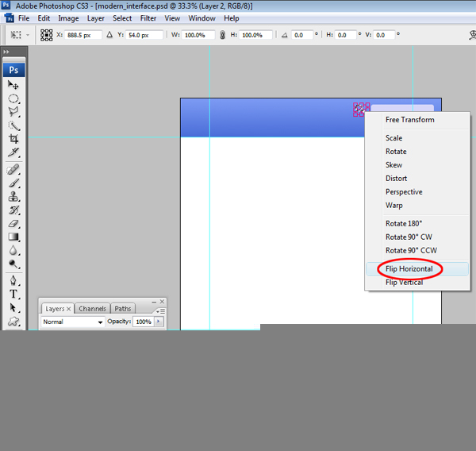The width and height of the screenshot is (476, 451).
Task: Open the Opacity slider arrow
Action: pos(159,322)
